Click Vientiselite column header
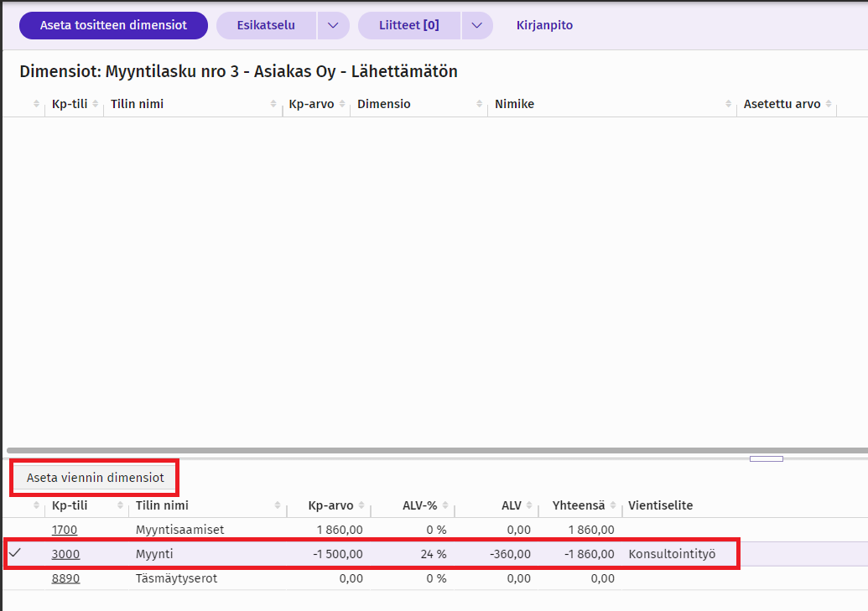Screen dimensions: 868x611 pyautogui.click(x=660, y=505)
